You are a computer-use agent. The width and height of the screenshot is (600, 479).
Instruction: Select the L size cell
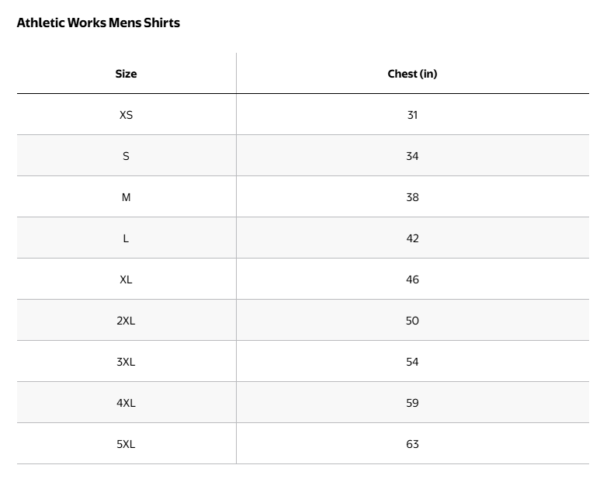tap(126, 238)
